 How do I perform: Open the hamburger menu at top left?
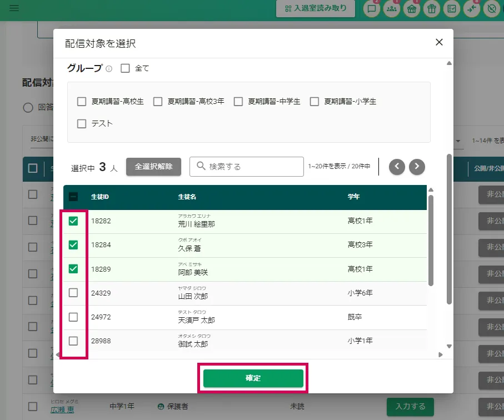14,8
